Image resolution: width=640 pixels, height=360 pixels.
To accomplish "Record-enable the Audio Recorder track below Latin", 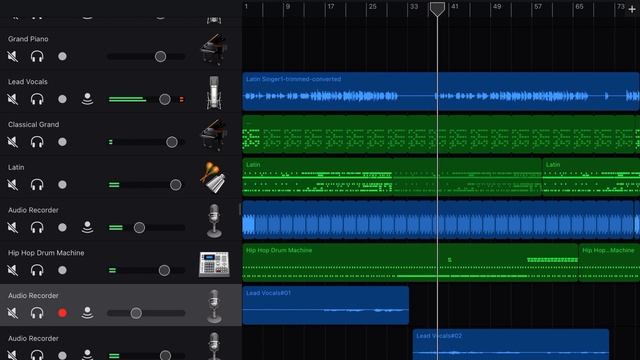I will pyautogui.click(x=62, y=227).
